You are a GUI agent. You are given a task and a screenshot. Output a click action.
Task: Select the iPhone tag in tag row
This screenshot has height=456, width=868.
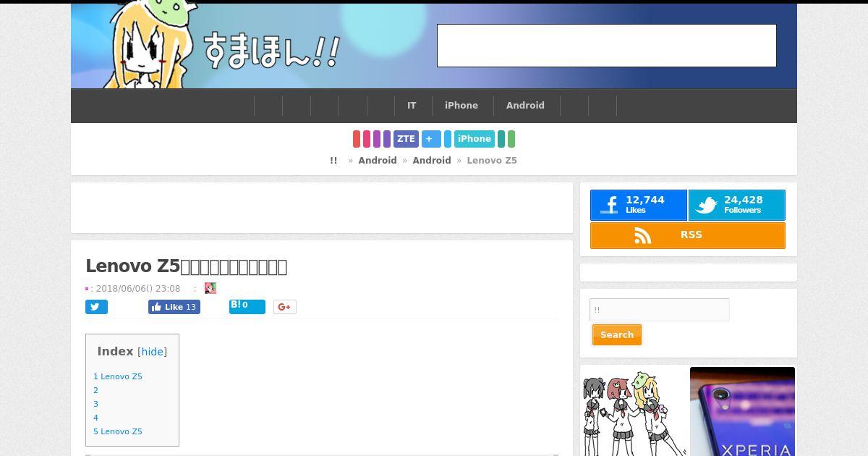[475, 139]
